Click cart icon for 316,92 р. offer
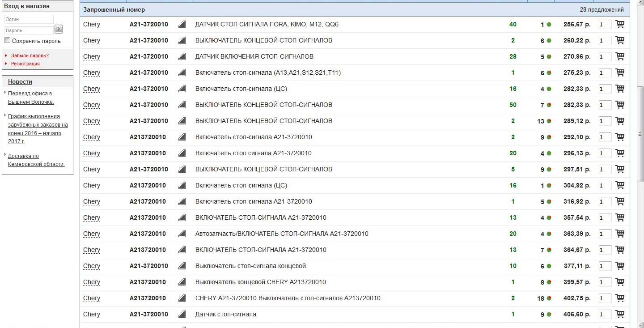This screenshot has height=328, width=644. click(x=620, y=201)
